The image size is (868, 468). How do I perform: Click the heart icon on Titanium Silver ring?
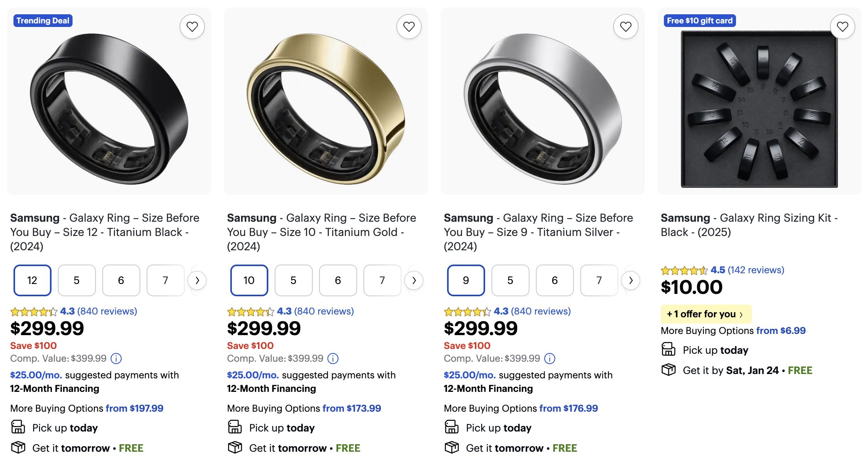626,26
